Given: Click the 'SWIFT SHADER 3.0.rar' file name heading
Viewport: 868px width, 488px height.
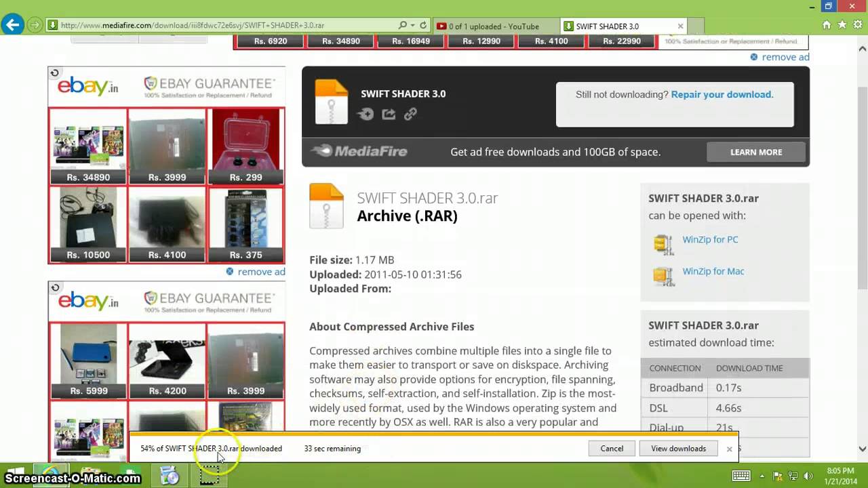Looking at the screenshot, I should pos(427,198).
